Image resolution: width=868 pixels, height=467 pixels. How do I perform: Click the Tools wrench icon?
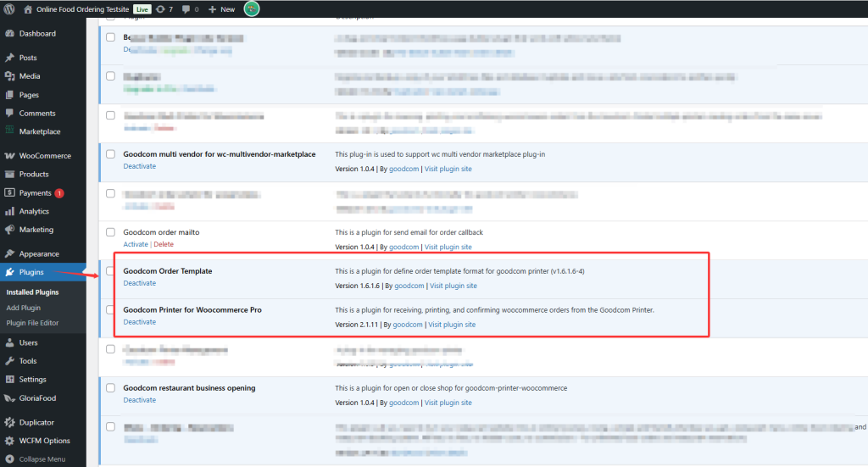pyautogui.click(x=9, y=361)
